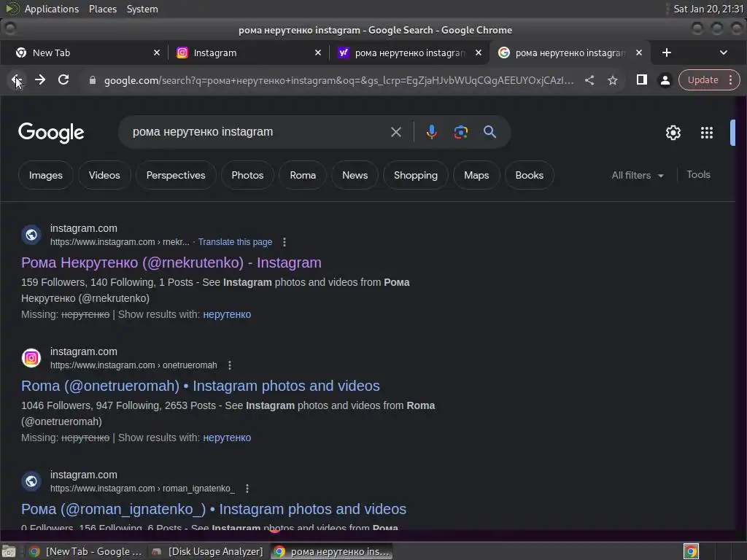
Task: Filter results by Shopping
Action: tap(415, 175)
